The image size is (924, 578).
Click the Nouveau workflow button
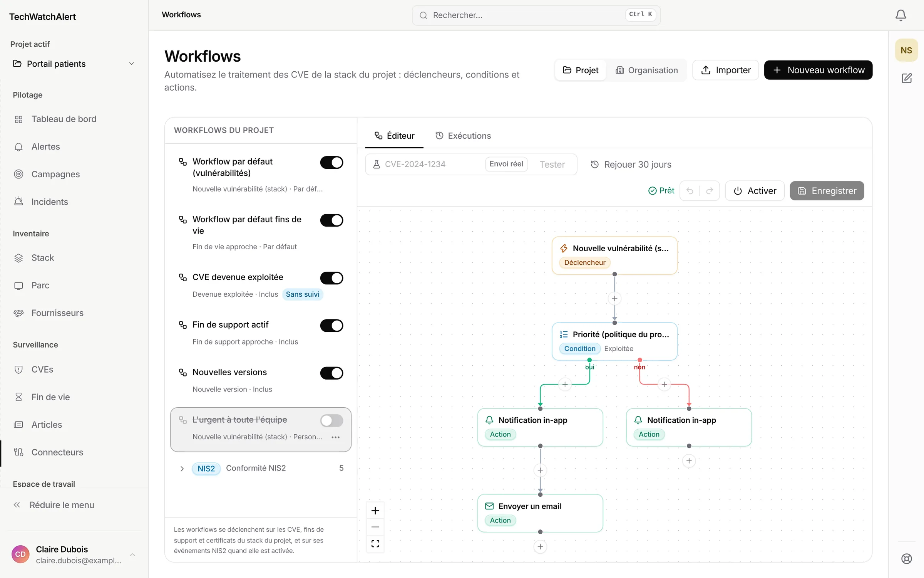pyautogui.click(x=818, y=70)
